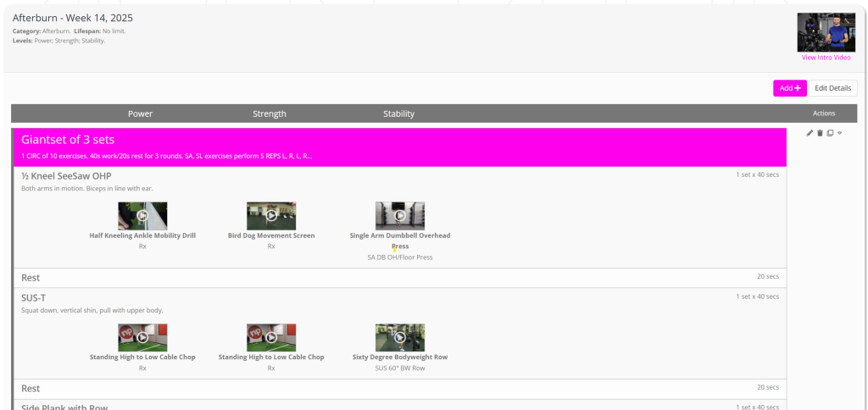868x410 pixels.
Task: Duplicate the Giantset with the copy icon
Action: 830,133
